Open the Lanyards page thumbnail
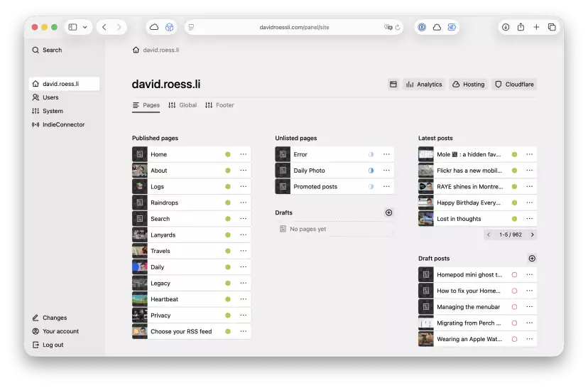588x388 pixels. (x=139, y=235)
